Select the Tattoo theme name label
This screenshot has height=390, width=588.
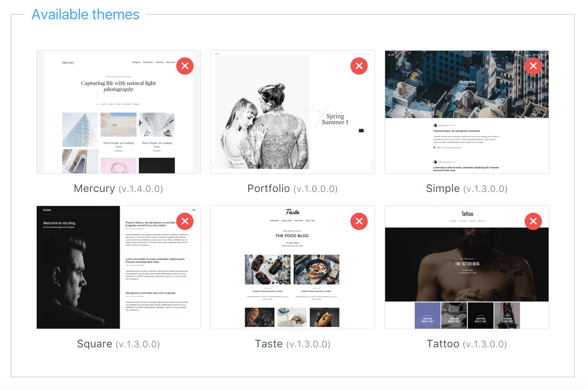(443, 344)
